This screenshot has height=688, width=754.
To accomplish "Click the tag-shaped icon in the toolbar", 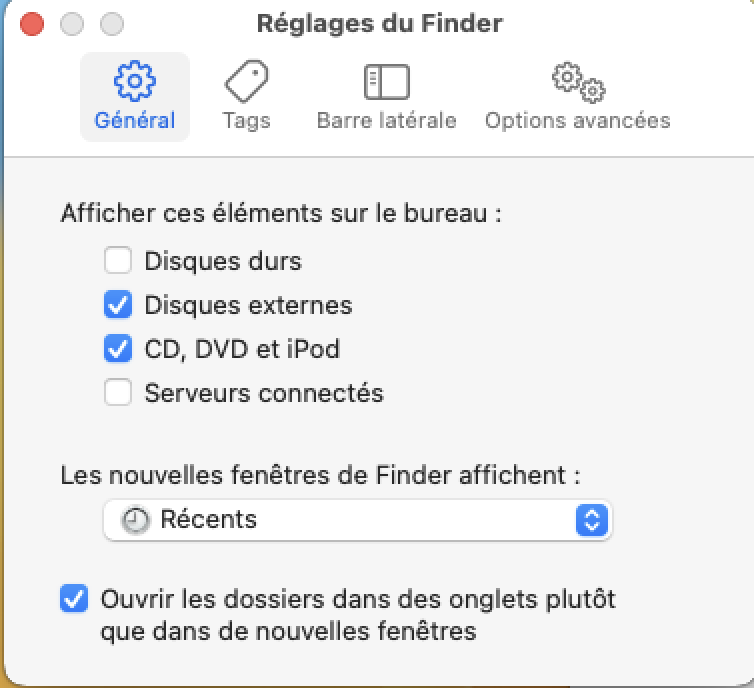I will click(246, 81).
